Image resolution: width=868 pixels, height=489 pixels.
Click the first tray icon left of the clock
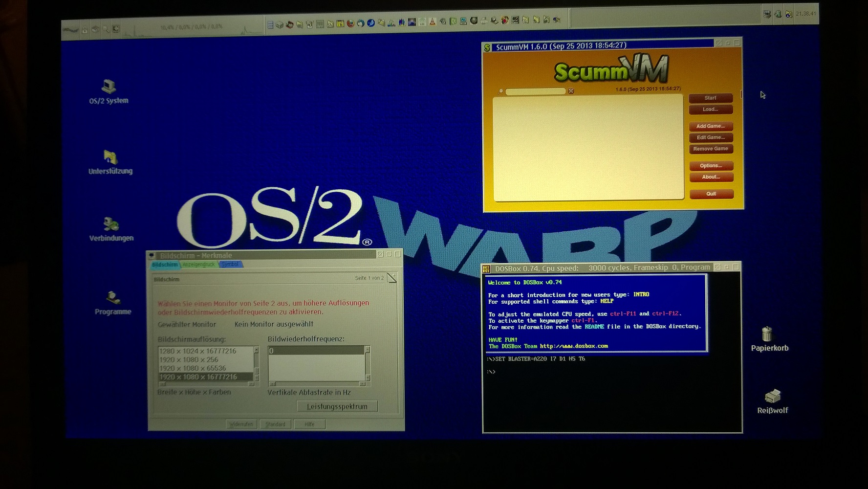[788, 14]
